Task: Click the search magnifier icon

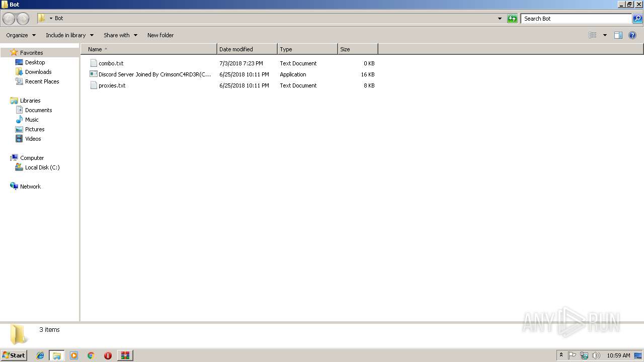Action: click(637, 19)
